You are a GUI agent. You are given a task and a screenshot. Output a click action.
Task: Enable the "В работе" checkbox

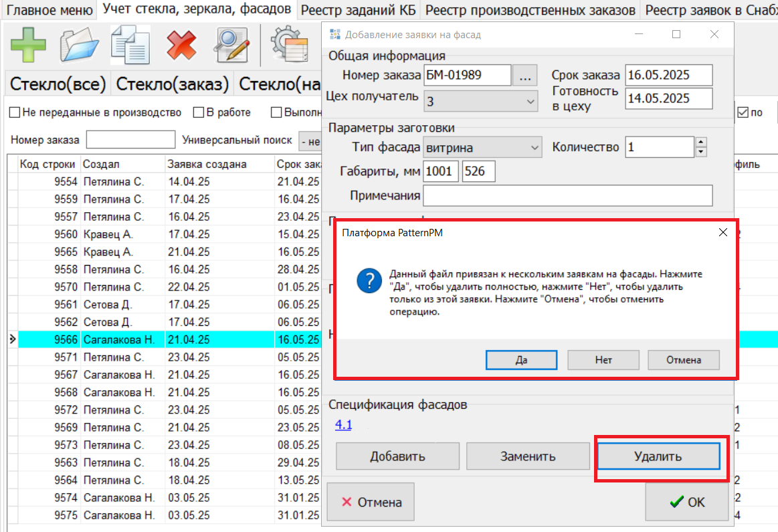pos(199,112)
